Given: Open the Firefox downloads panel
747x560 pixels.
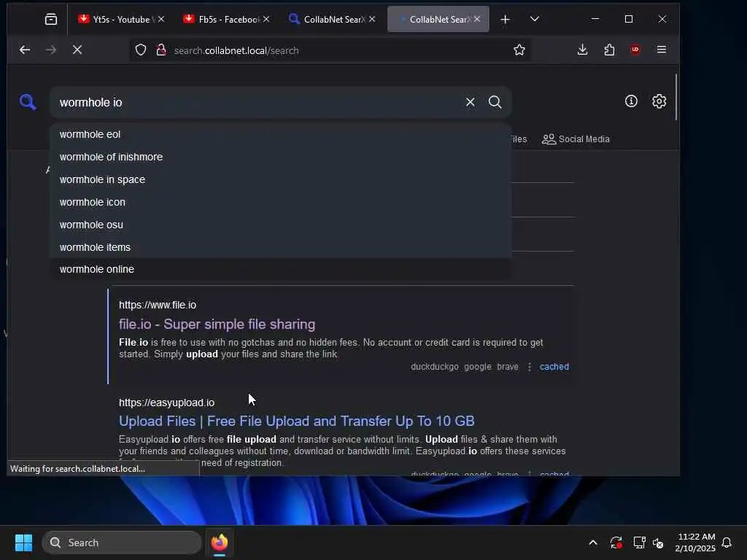Looking at the screenshot, I should point(582,50).
